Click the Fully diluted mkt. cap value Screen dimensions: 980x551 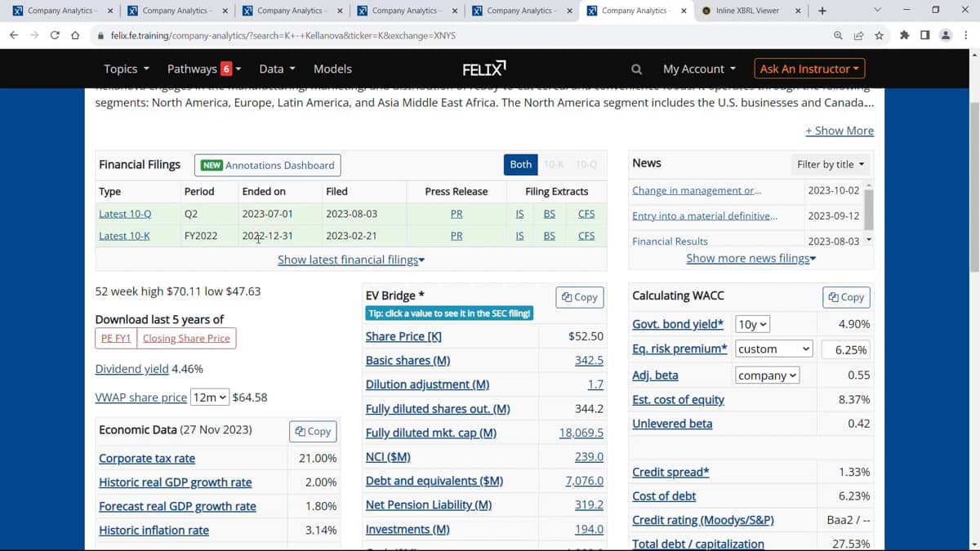pos(581,433)
